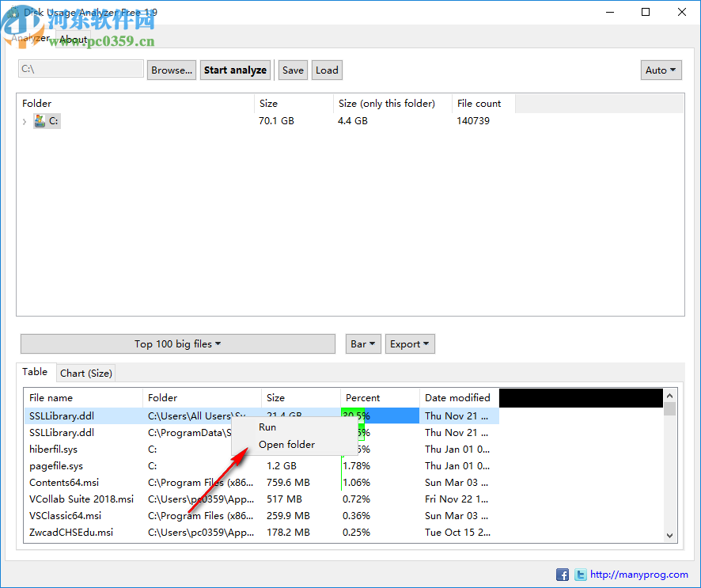Open the Bar chart type dropdown
This screenshot has height=588, width=701.
point(362,343)
